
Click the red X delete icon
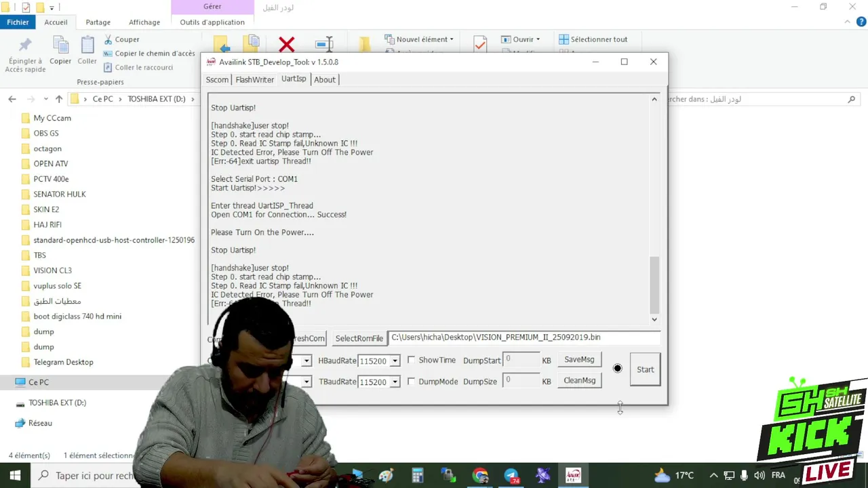[286, 45]
